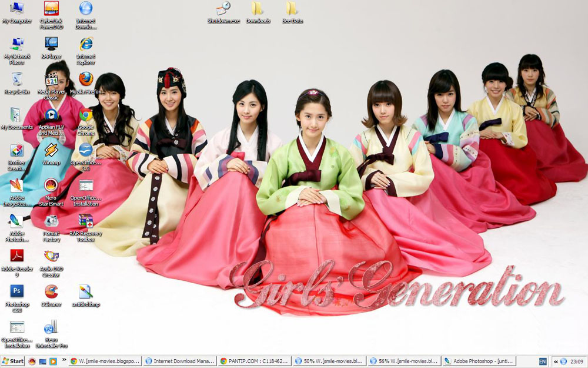
Task: Click the Internet Explorer desktop icon
Action: 86,51
